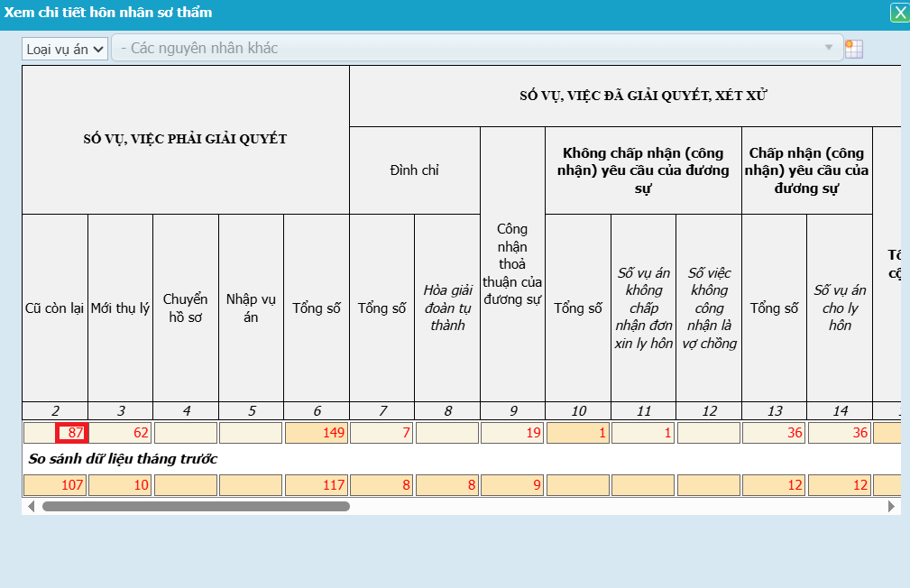
Task: Click the Đình chỉ Tổng số cell with 7
Action: 381,433
